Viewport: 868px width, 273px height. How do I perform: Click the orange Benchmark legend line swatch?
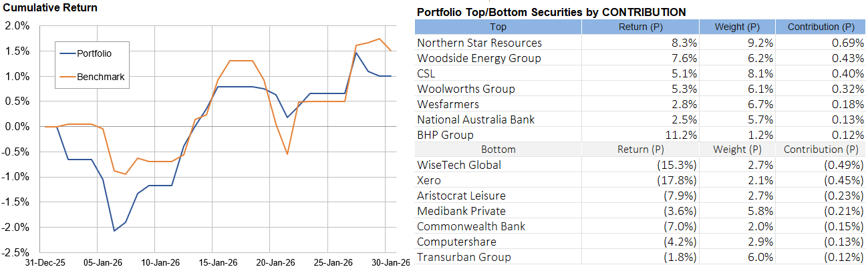pyautogui.click(x=67, y=77)
